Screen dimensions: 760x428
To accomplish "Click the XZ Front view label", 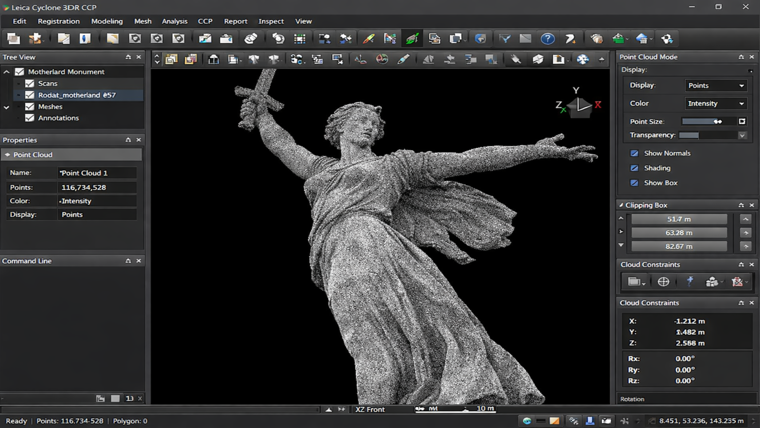I will [x=370, y=410].
